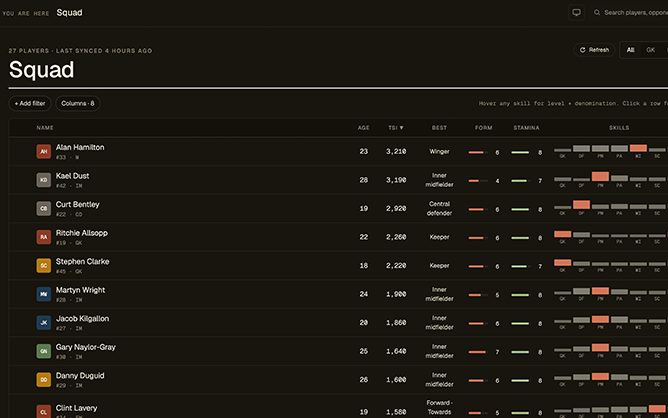Click the name Kael Dust
Screen dimensions: 668x418
pos(72,176)
